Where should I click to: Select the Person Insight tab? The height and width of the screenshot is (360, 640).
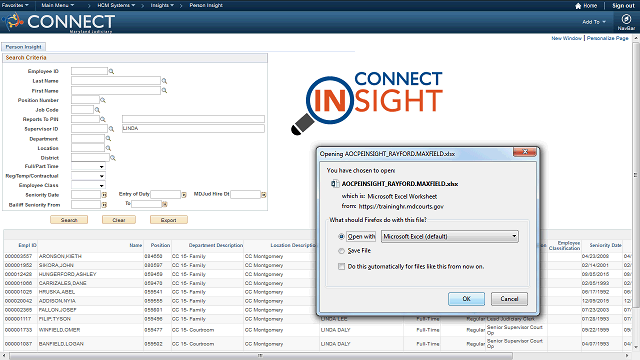[x=23, y=47]
